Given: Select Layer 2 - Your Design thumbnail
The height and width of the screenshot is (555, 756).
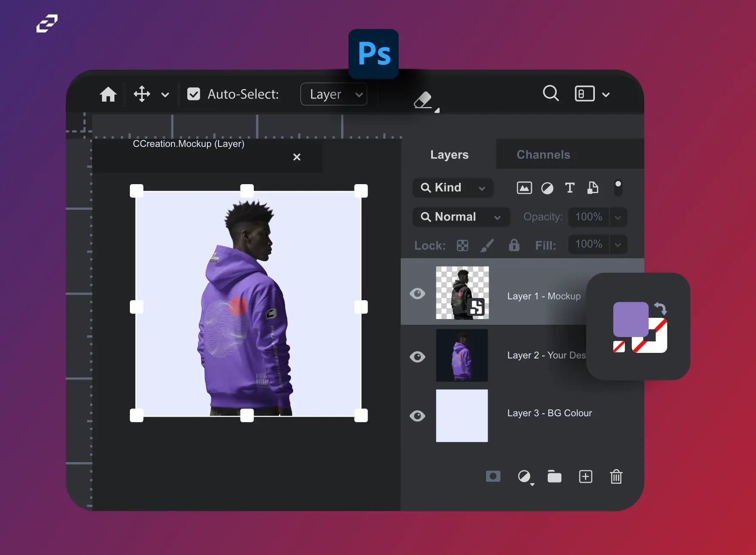Looking at the screenshot, I should [x=462, y=355].
